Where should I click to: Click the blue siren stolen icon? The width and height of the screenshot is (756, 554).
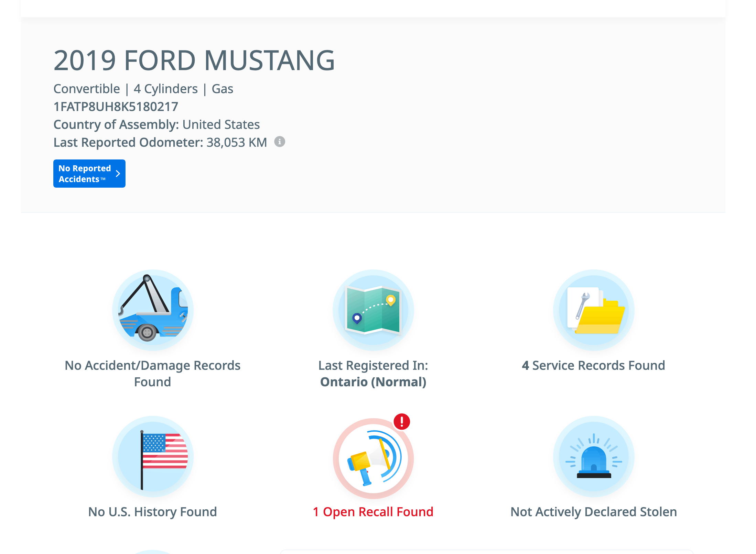click(x=594, y=457)
